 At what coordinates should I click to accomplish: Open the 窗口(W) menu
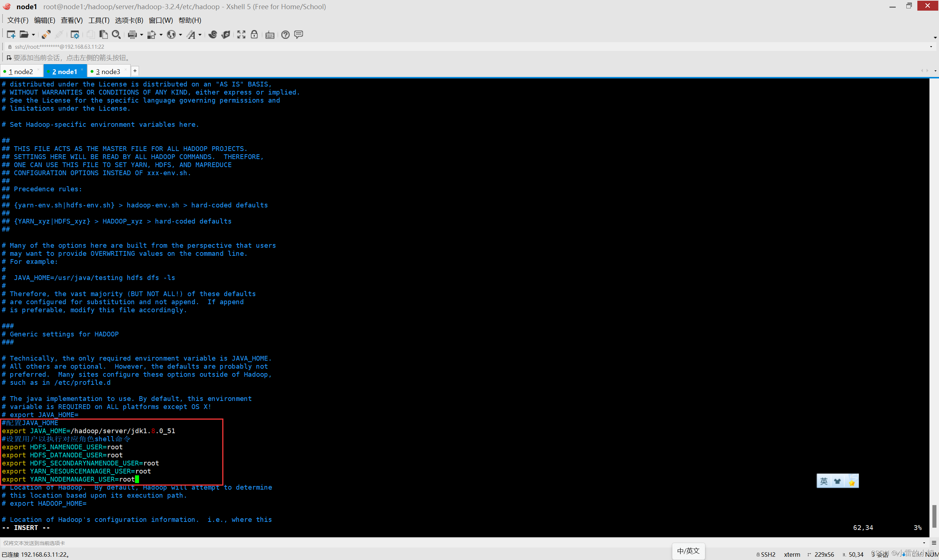click(161, 21)
